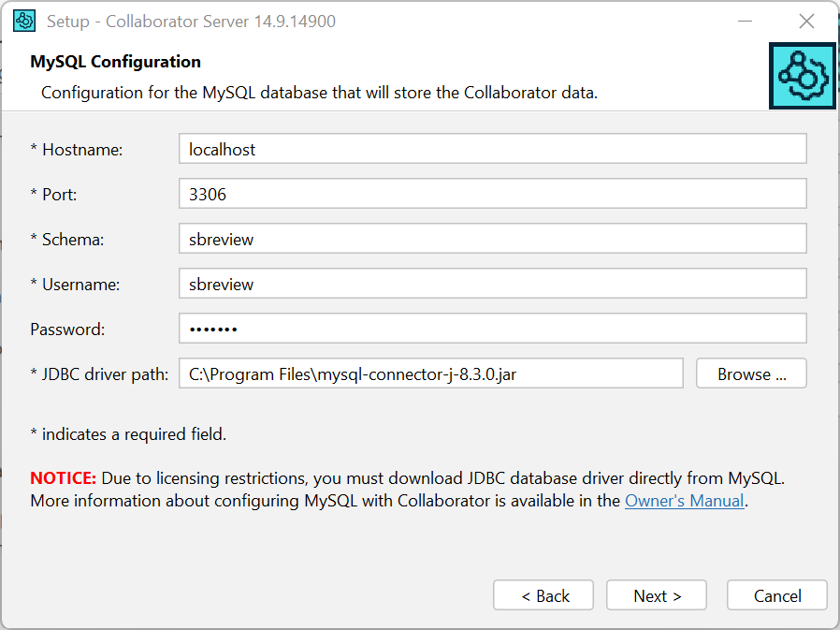The image size is (840, 630).
Task: Click the red NOTICE text
Action: tap(62, 477)
